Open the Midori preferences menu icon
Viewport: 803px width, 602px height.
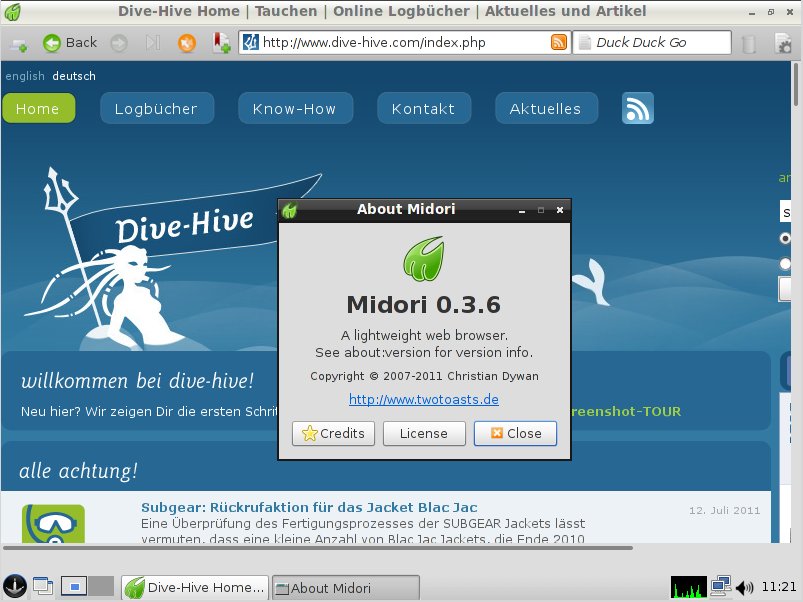pos(784,43)
